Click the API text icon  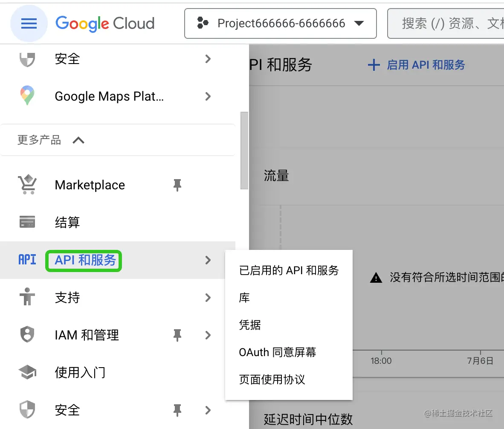(27, 260)
